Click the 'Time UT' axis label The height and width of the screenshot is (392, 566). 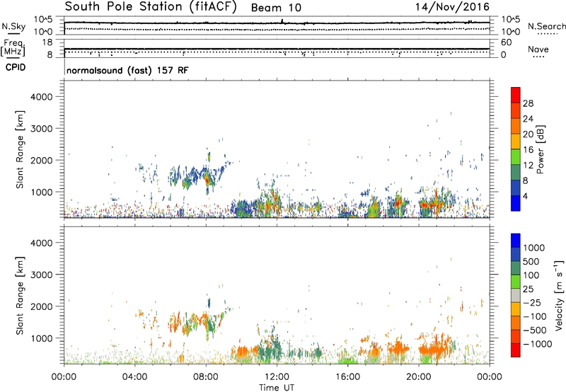[x=277, y=388]
